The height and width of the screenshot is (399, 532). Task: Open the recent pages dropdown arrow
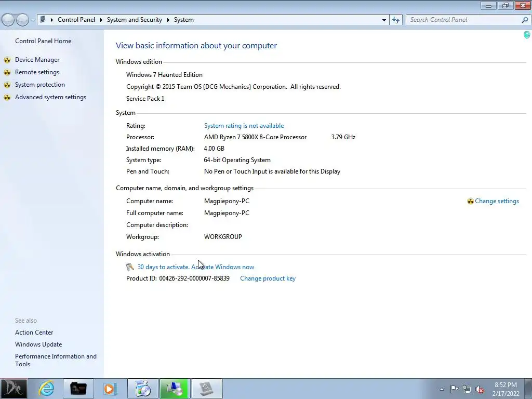tap(33, 20)
